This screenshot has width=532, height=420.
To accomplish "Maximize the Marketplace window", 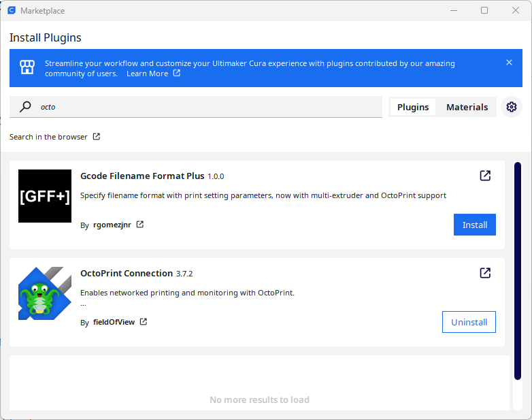I will [484, 10].
